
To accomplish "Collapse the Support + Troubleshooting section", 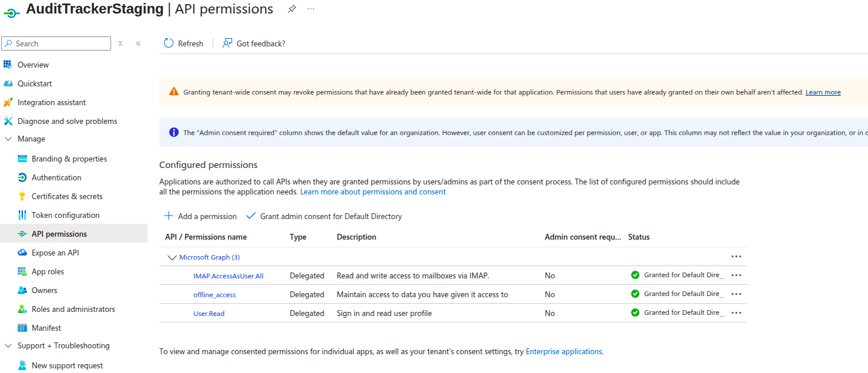I will click(8, 346).
